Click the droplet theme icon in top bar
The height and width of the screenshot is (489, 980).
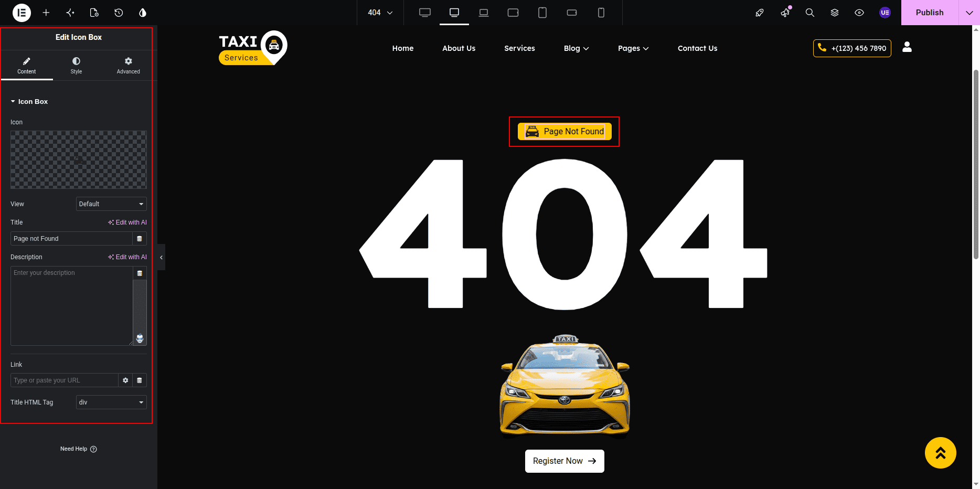(143, 13)
